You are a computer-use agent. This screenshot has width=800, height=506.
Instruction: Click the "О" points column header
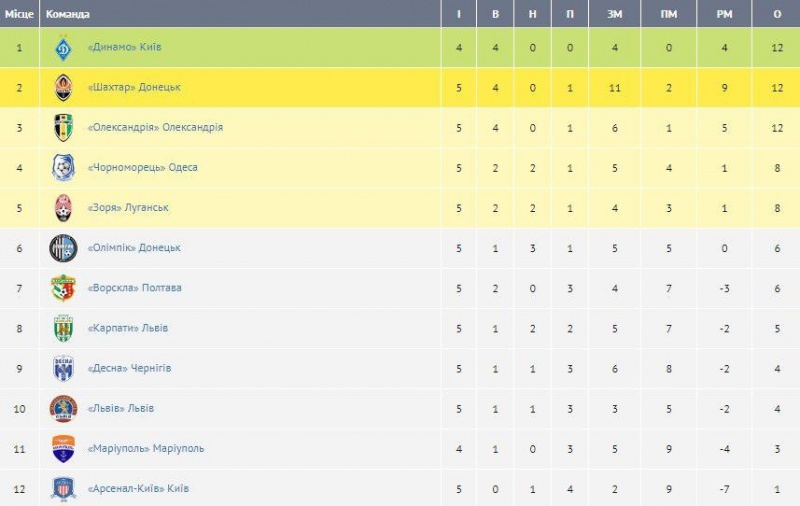777,14
